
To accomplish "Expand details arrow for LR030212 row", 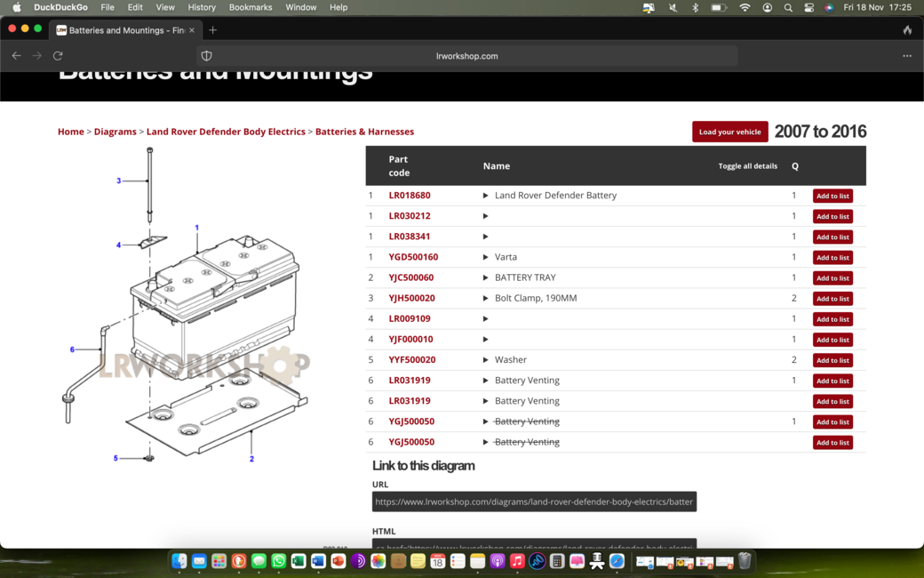I will (486, 216).
